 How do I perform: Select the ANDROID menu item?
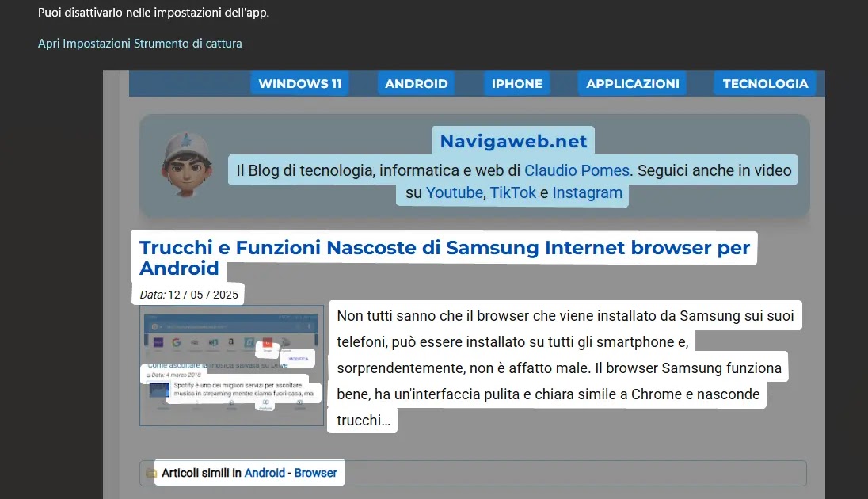click(417, 84)
